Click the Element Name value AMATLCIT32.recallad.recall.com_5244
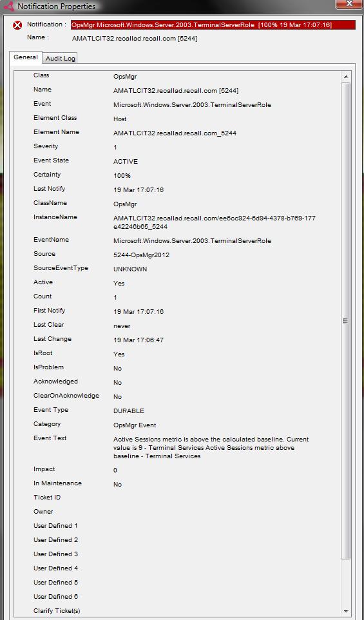The height and width of the screenshot is (620, 364). (x=175, y=133)
